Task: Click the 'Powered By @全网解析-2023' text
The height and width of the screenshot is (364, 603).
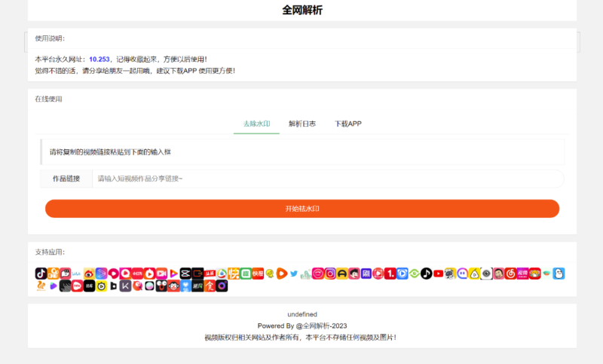Action: (x=302, y=326)
